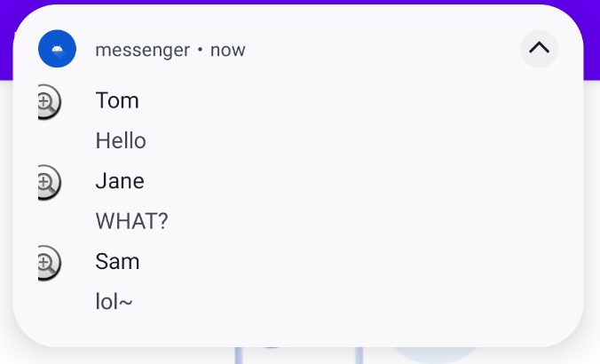Click empty card space right of "WHAT?"
This screenshot has height=364, width=600.
click(x=344, y=221)
